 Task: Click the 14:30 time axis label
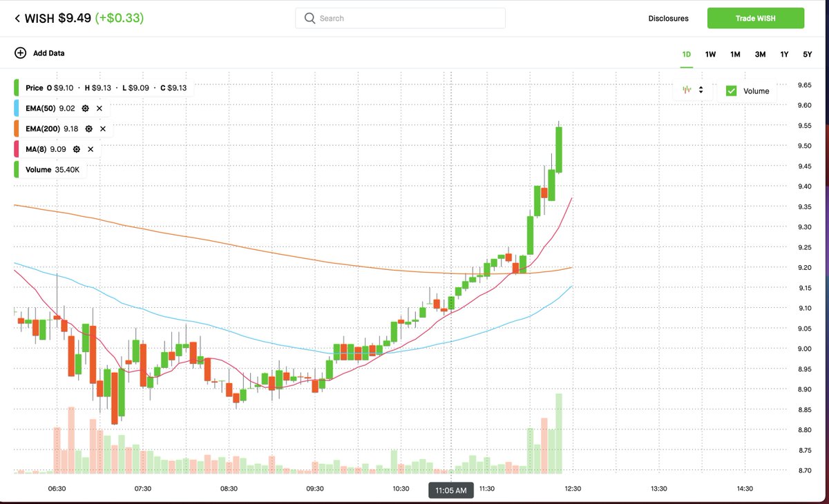coord(745,489)
